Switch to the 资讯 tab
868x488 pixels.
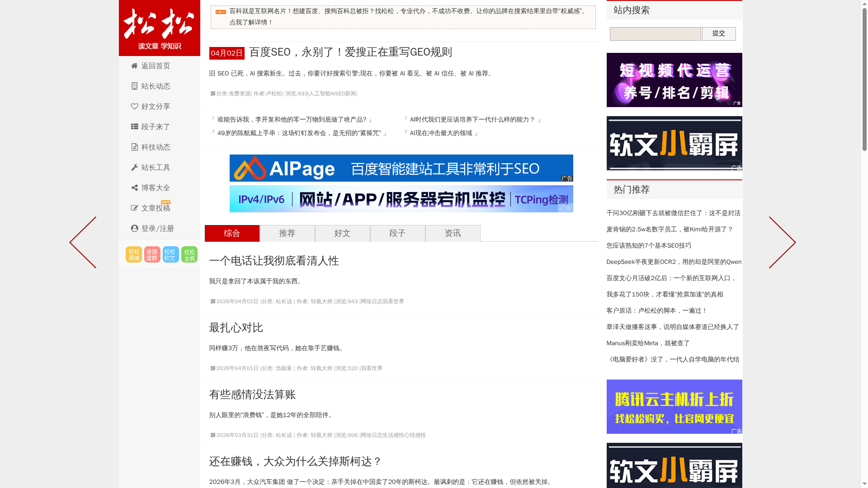coord(453,233)
